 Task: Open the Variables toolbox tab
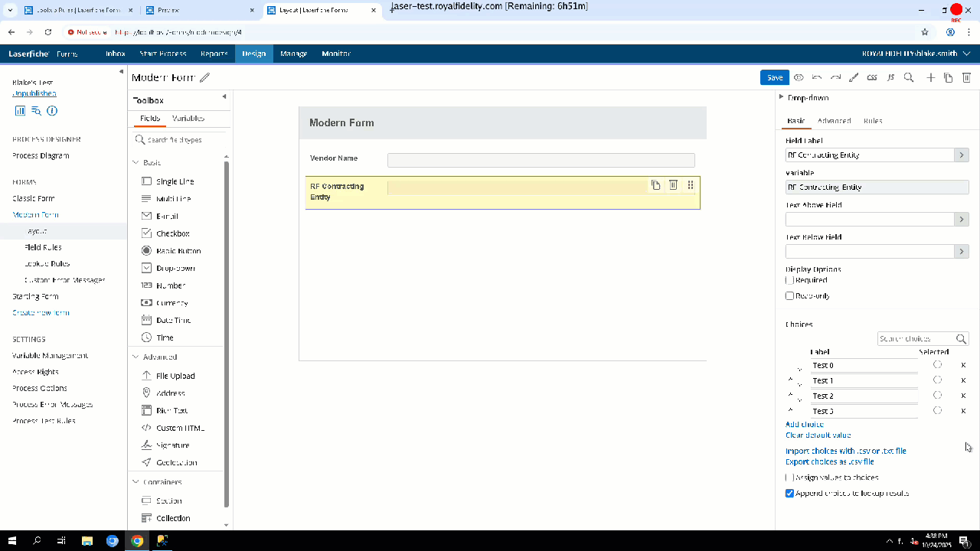pyautogui.click(x=188, y=119)
